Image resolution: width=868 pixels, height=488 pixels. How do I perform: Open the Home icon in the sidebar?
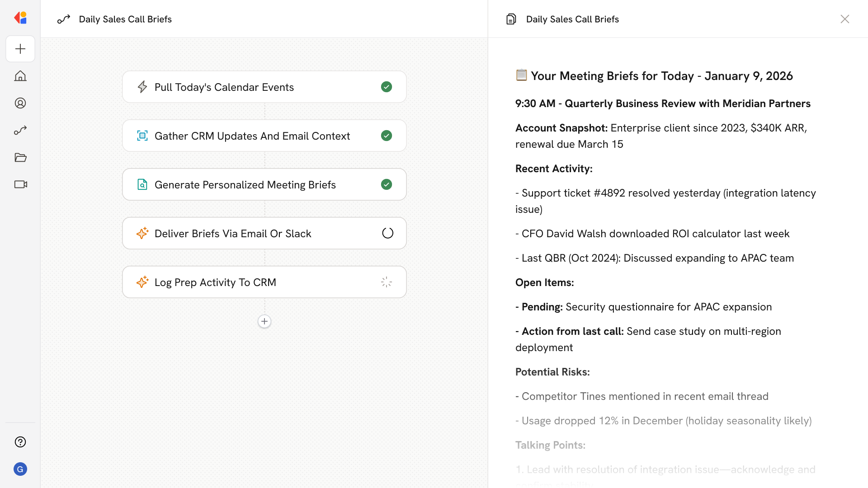click(x=20, y=76)
